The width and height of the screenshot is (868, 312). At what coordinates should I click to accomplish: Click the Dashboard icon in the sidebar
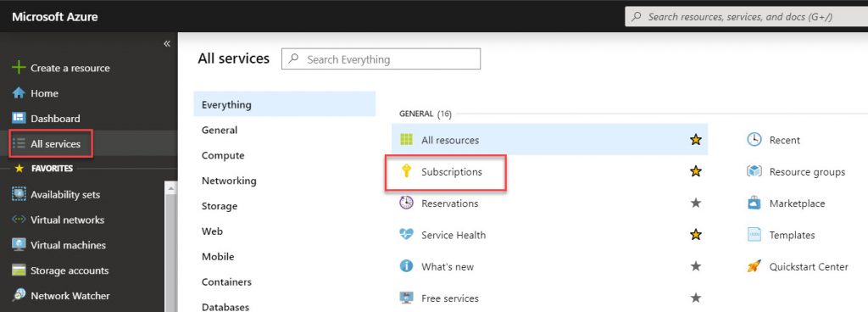[x=19, y=119]
